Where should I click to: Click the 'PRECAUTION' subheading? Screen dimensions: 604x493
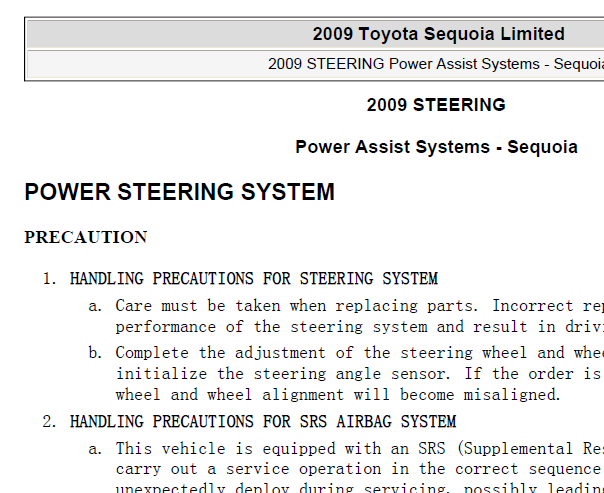(x=86, y=237)
